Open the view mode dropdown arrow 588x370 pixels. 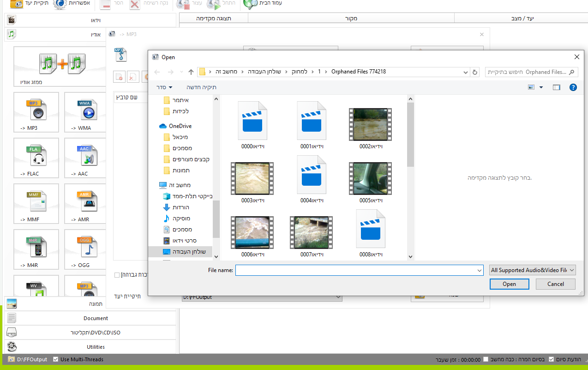click(x=541, y=87)
